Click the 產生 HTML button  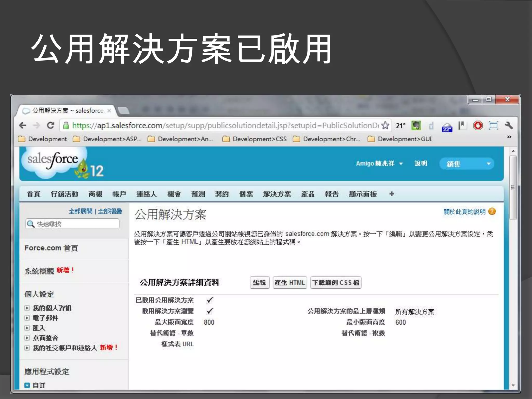tap(290, 282)
